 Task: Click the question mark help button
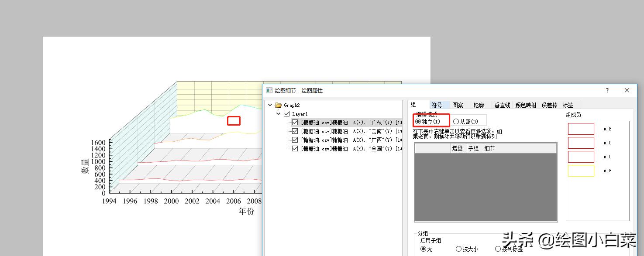point(607,90)
